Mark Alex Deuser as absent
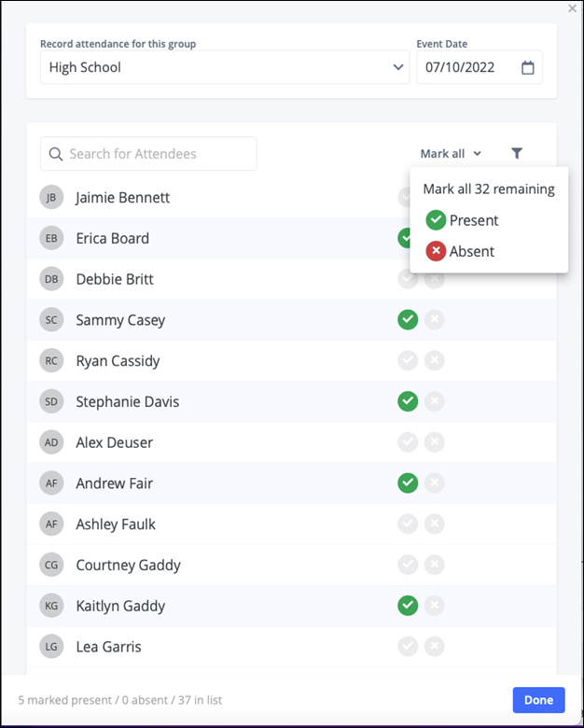This screenshot has width=584, height=728. pyautogui.click(x=435, y=442)
